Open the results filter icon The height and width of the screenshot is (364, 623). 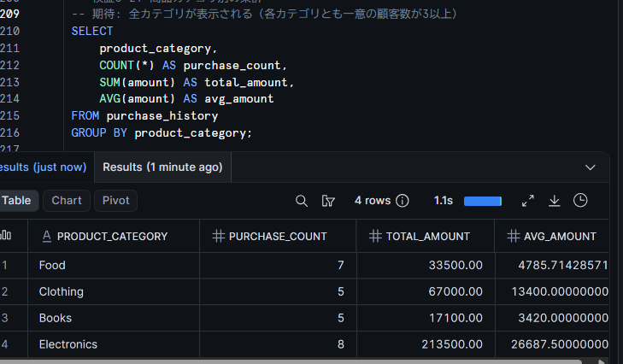328,201
